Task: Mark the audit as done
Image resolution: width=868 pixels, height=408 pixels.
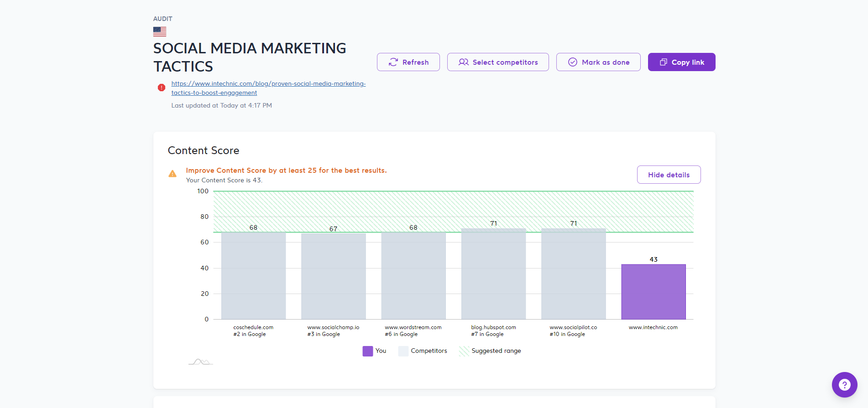Action: tap(598, 62)
